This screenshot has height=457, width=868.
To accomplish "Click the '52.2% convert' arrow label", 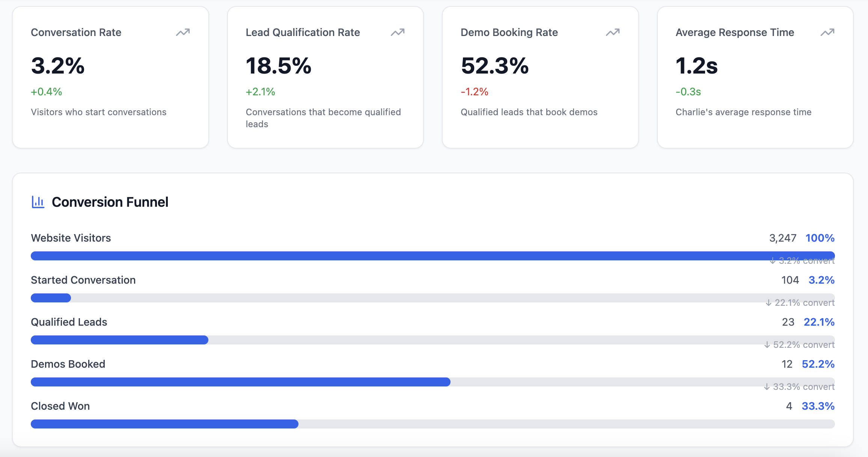I will click(x=800, y=344).
